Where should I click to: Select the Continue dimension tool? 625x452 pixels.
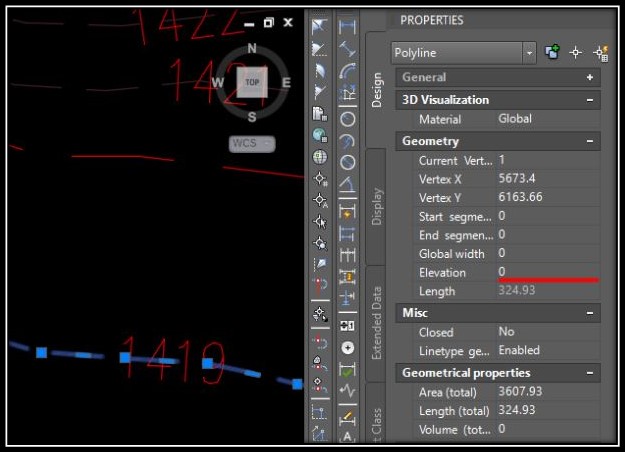click(x=347, y=254)
